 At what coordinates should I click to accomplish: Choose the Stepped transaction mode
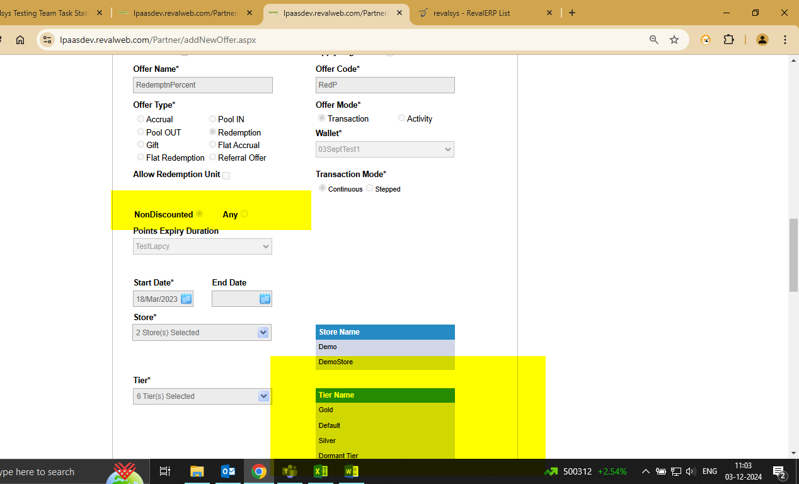click(370, 188)
